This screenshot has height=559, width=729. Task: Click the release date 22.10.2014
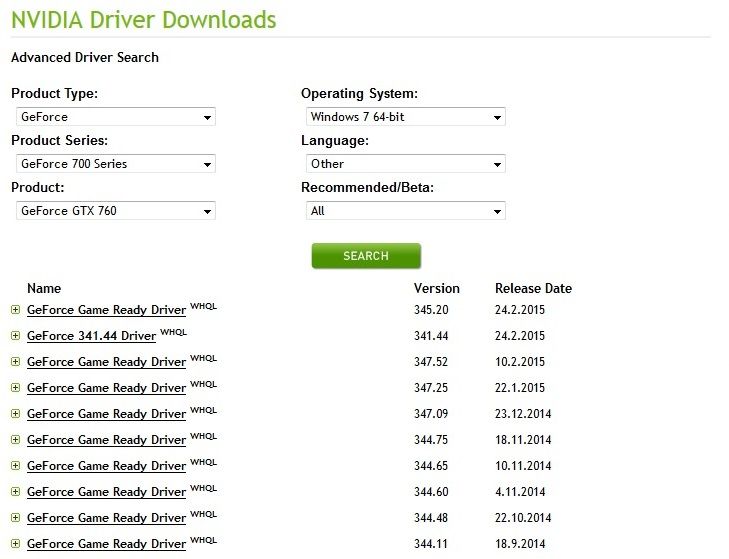pyautogui.click(x=523, y=519)
